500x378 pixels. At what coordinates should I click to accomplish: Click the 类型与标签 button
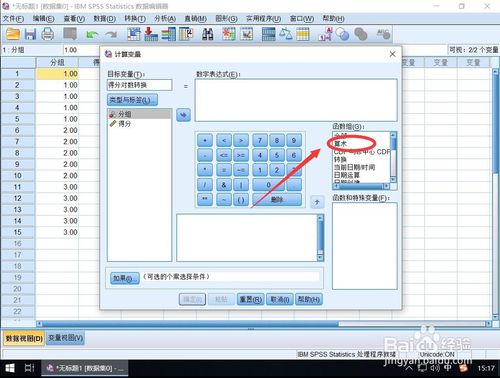[x=132, y=100]
